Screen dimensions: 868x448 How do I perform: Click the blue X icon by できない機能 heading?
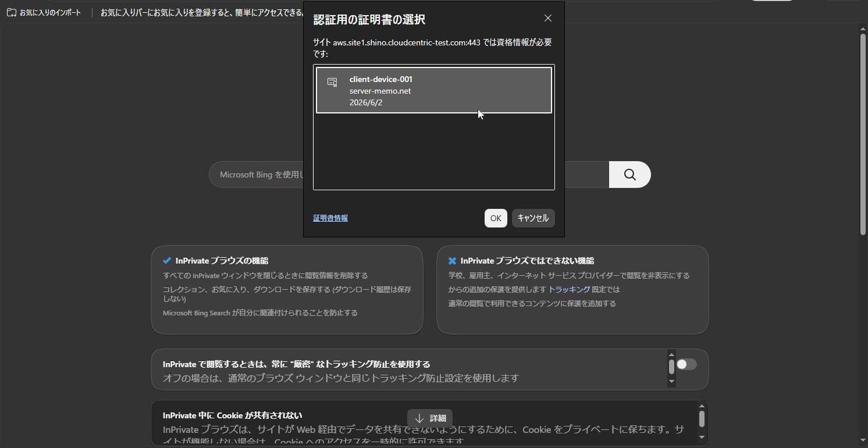pyautogui.click(x=452, y=261)
